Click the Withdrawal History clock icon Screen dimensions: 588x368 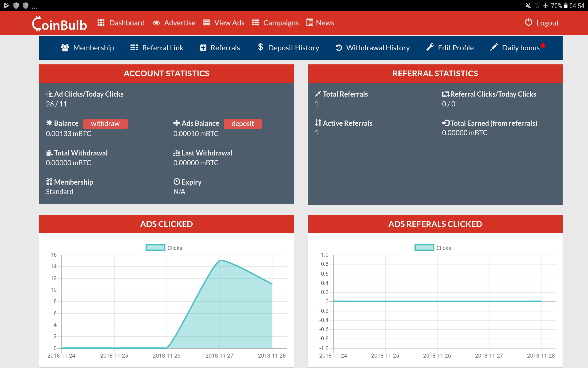click(339, 48)
